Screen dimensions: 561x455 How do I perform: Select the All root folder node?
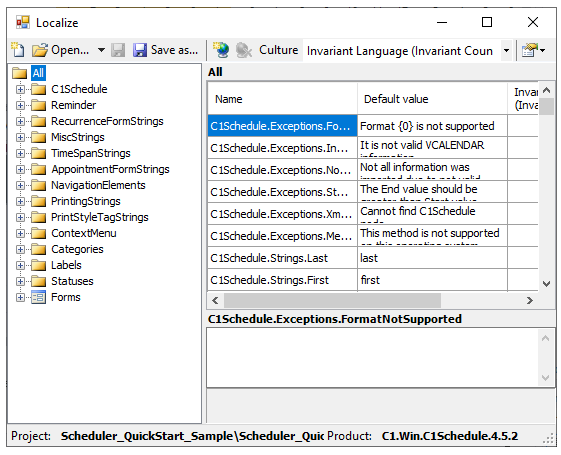(38, 73)
